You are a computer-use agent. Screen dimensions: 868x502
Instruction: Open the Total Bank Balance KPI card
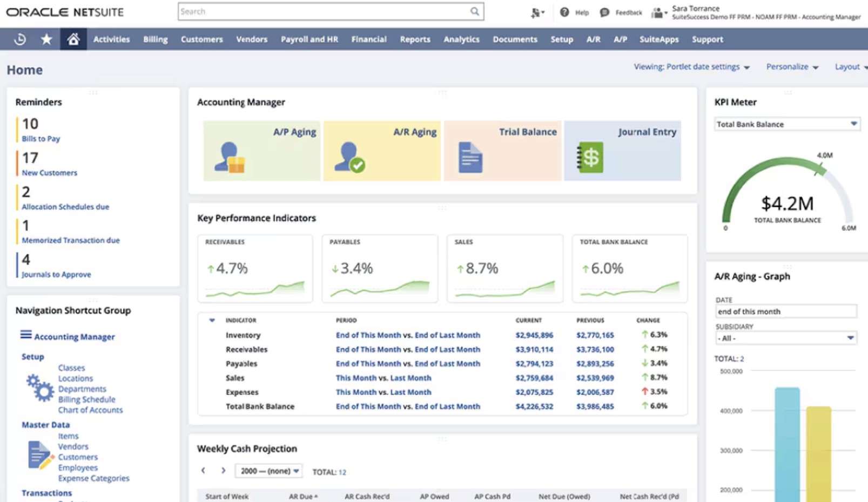click(630, 268)
